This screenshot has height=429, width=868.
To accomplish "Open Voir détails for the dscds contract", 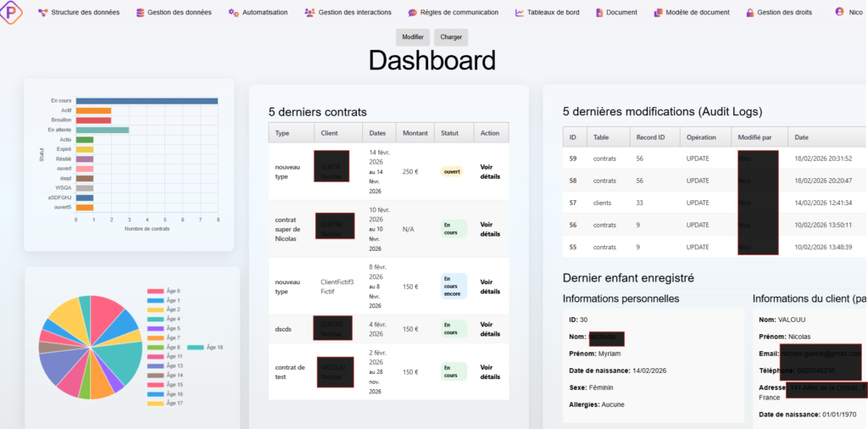I will (491, 329).
